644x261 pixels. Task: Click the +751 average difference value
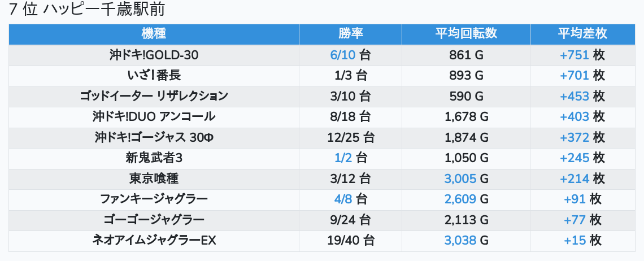[x=575, y=55]
